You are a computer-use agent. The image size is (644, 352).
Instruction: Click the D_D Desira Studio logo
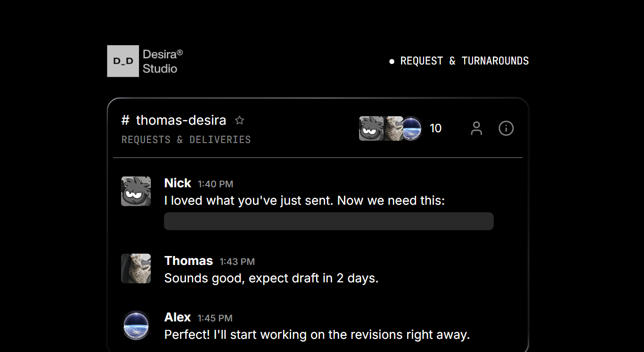point(145,61)
